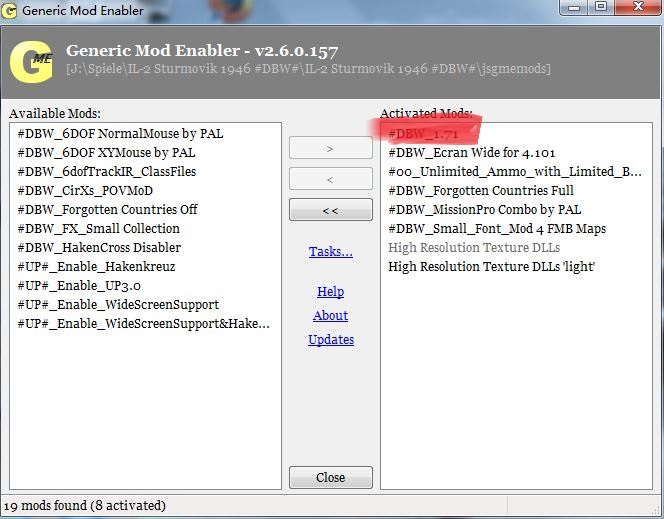This screenshot has height=519, width=664.
Task: Select activated #00_Unlimited_Ammo_with_Limited_B... mod
Action: [515, 172]
